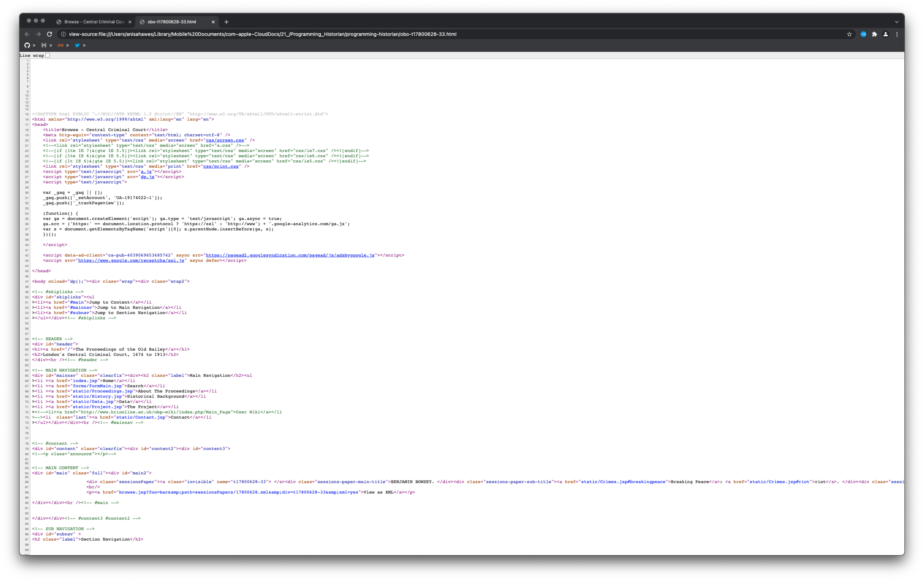Screen dimensions: 924x581
Task: Click the body onload="dp();" line
Action: (x=110, y=281)
